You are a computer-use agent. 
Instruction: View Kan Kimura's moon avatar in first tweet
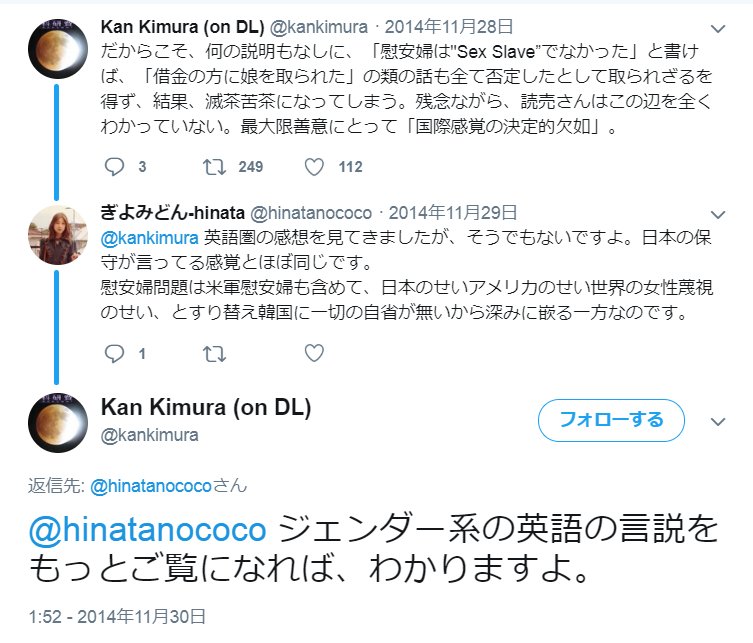click(x=58, y=49)
